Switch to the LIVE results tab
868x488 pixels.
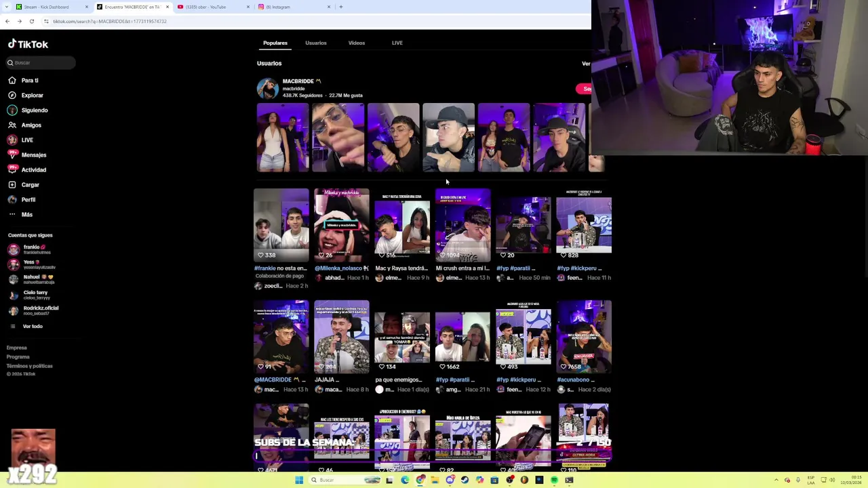point(397,43)
